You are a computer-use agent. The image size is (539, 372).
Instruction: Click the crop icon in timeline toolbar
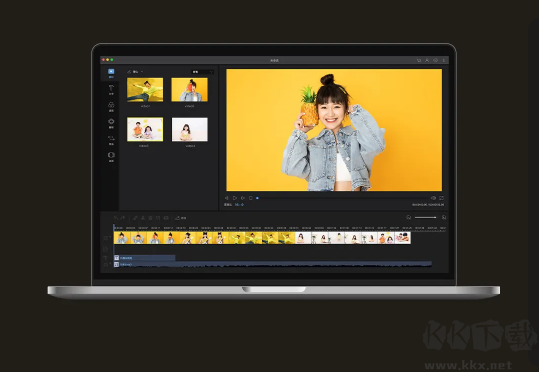point(158,218)
